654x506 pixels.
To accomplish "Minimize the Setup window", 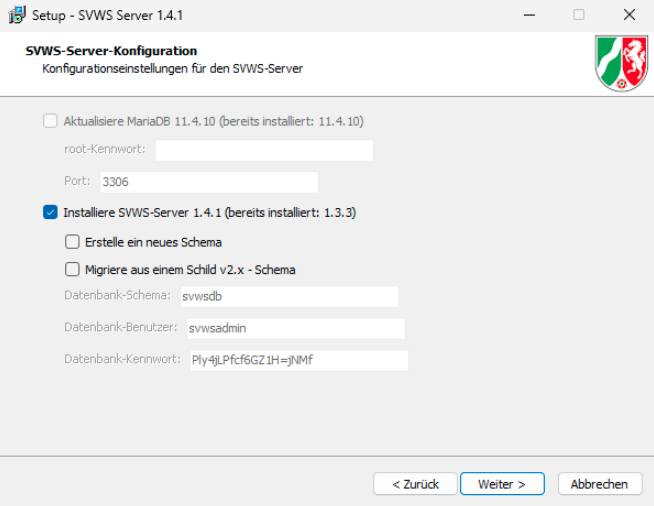I will (x=529, y=15).
